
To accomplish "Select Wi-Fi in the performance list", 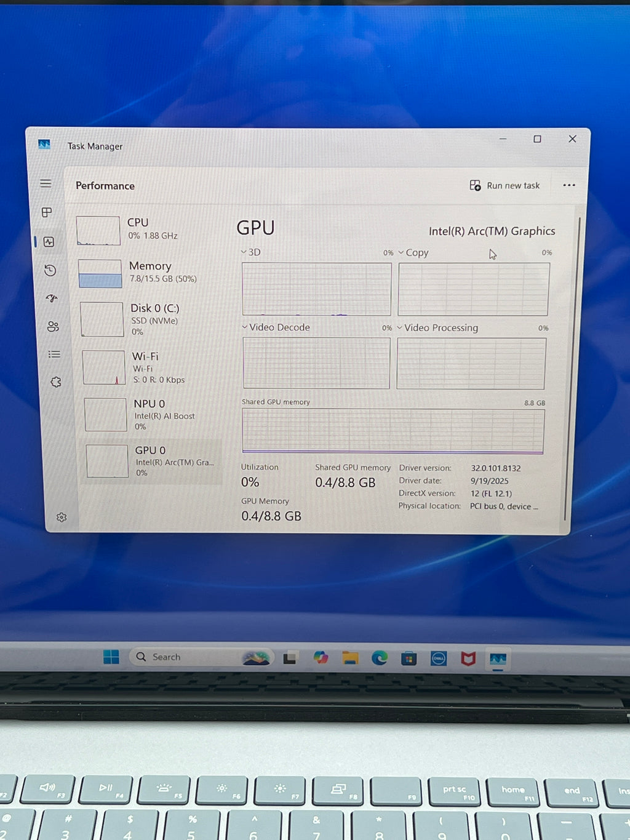I will point(152,367).
